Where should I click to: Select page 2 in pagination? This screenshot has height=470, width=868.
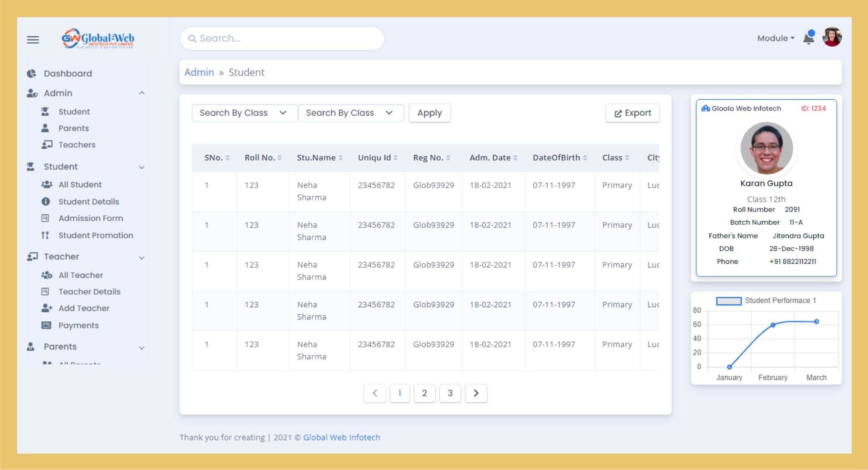(x=424, y=393)
